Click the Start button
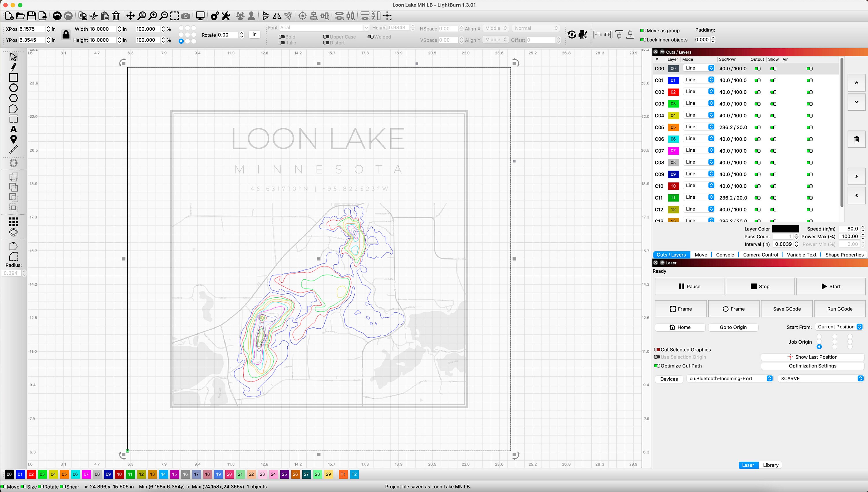Viewport: 868px width, 492px height. pyautogui.click(x=831, y=286)
